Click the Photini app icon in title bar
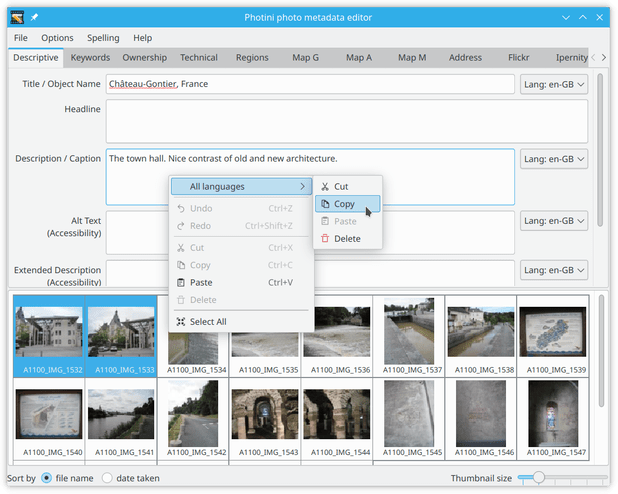Image resolution: width=618 pixels, height=494 pixels. (x=17, y=17)
